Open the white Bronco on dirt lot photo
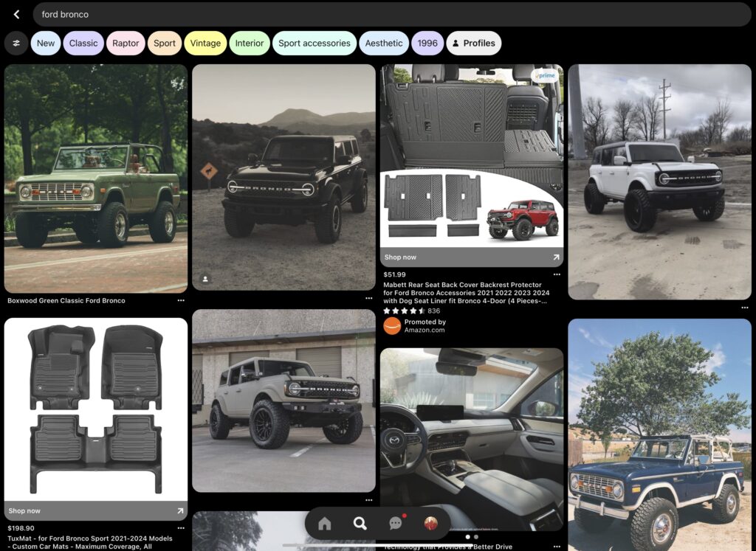The width and height of the screenshot is (756, 551). coord(659,182)
